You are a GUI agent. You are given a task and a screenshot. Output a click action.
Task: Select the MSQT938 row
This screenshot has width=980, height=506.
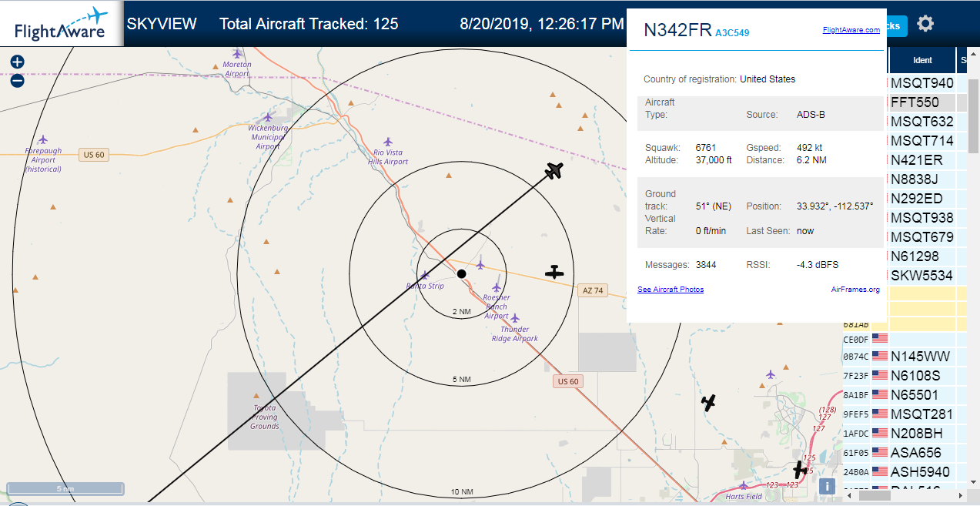point(922,218)
